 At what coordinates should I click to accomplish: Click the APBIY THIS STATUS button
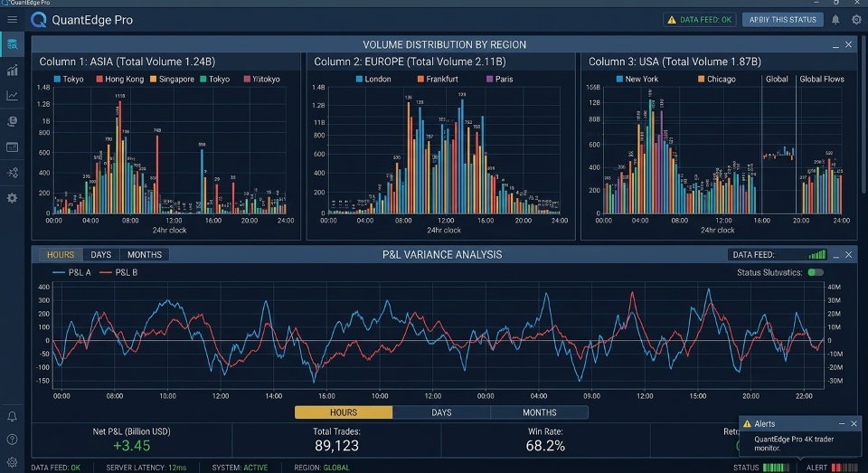783,19
